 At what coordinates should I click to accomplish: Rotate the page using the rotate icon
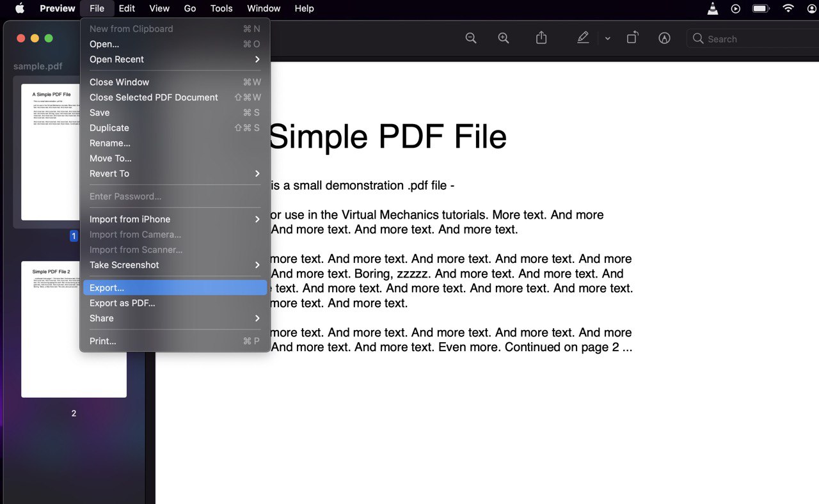pyautogui.click(x=632, y=38)
